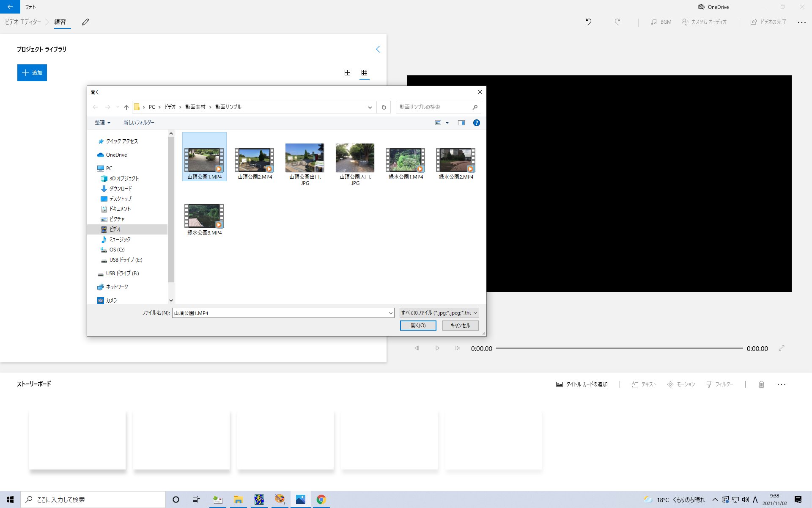
Task: Switch library to small grid view
Action: point(364,73)
